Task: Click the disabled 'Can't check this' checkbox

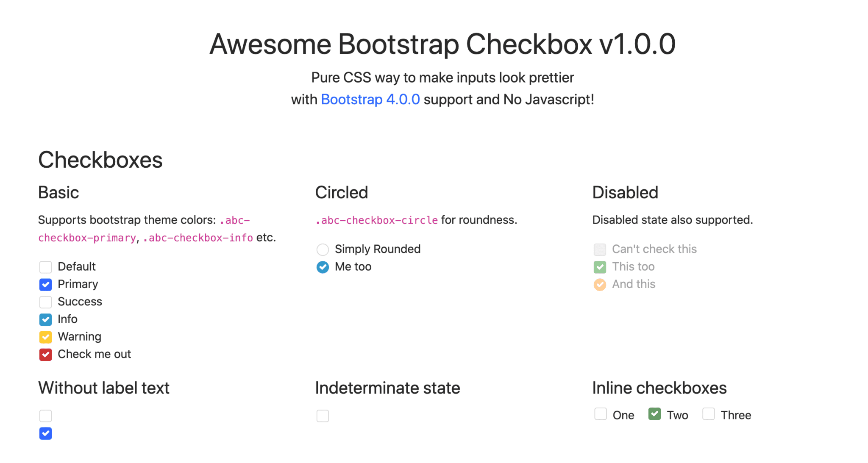Action: (600, 250)
